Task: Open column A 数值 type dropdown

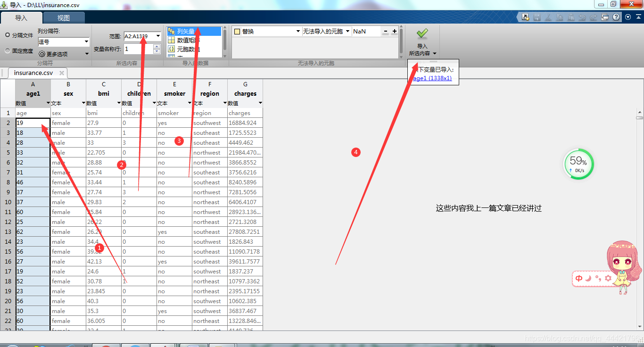Action: (48, 103)
